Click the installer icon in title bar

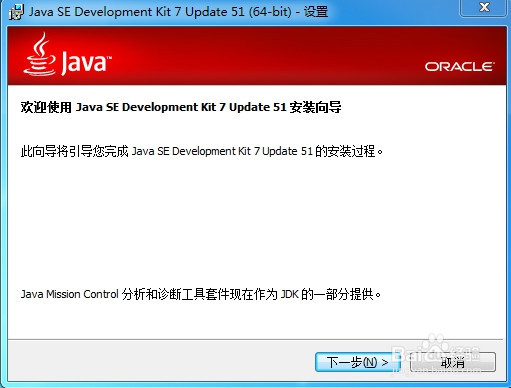[x=16, y=12]
